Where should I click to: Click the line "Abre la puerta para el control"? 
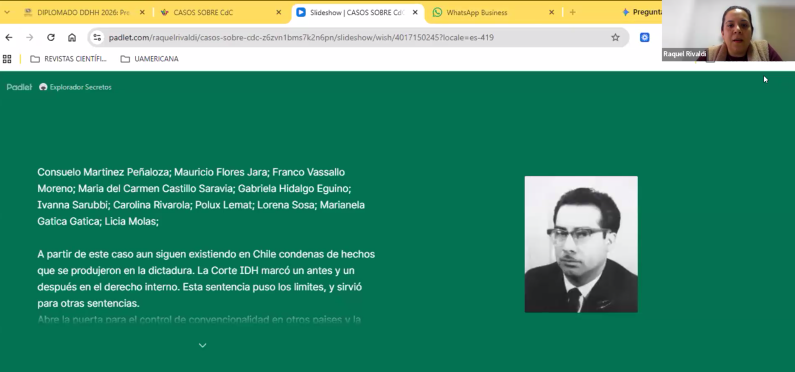tap(199, 320)
